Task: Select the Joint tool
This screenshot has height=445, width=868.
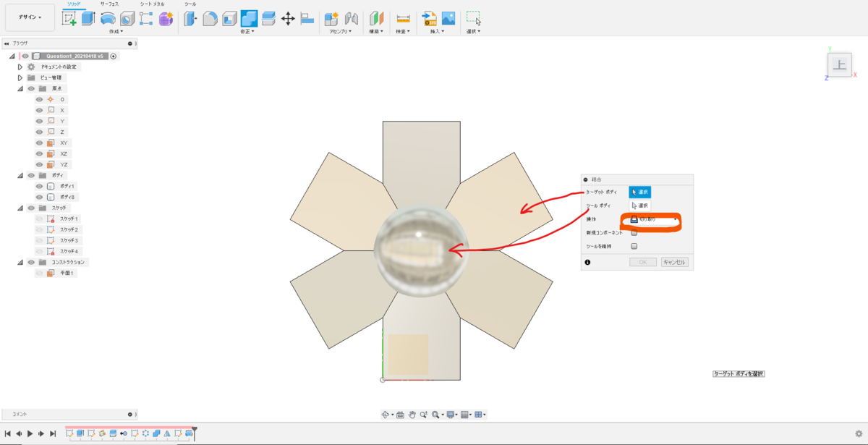Action: point(352,19)
